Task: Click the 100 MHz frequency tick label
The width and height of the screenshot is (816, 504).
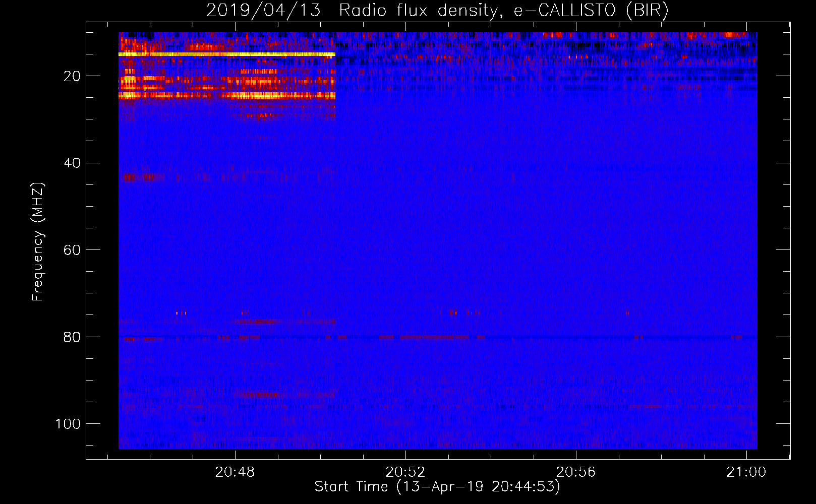Action: (68, 424)
